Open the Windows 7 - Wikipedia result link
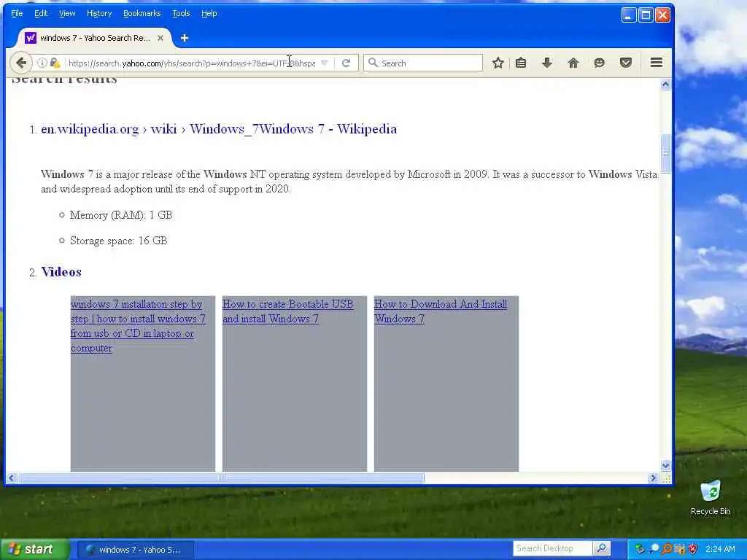The width and height of the screenshot is (747, 560). point(219,129)
